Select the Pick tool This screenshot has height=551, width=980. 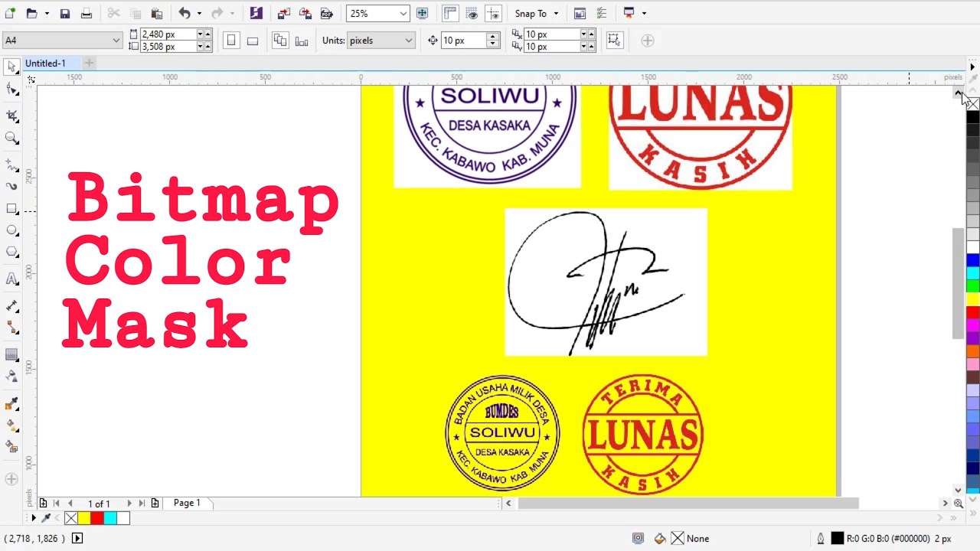click(11, 67)
